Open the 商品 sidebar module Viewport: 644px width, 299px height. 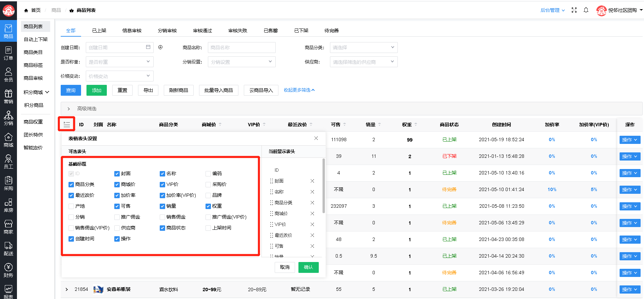(8, 31)
